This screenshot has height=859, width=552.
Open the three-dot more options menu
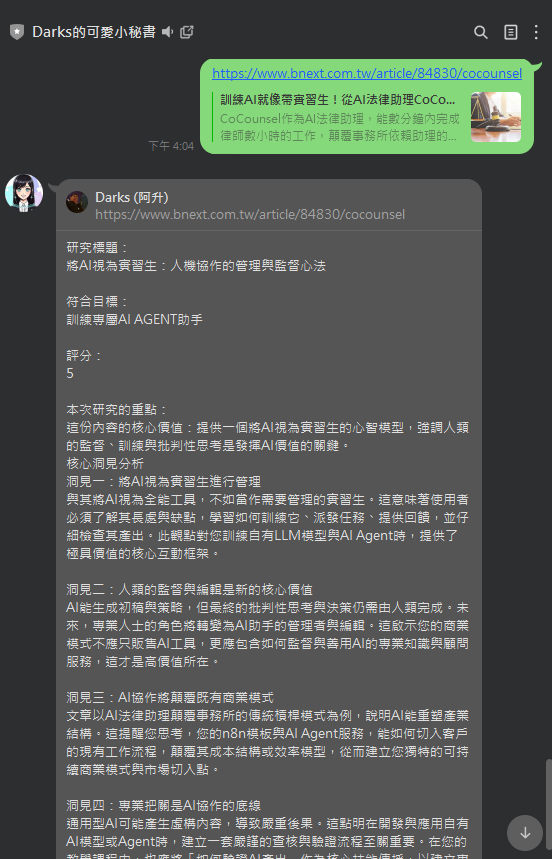(536, 32)
